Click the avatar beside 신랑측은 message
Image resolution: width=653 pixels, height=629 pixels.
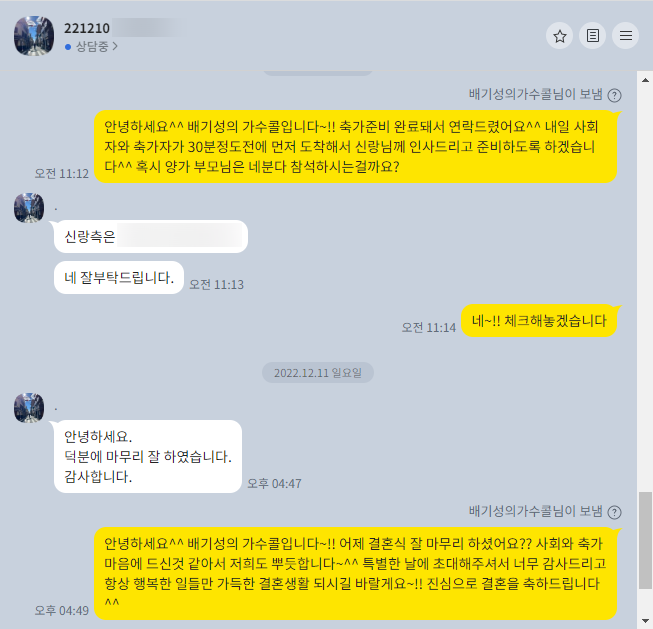point(29,207)
